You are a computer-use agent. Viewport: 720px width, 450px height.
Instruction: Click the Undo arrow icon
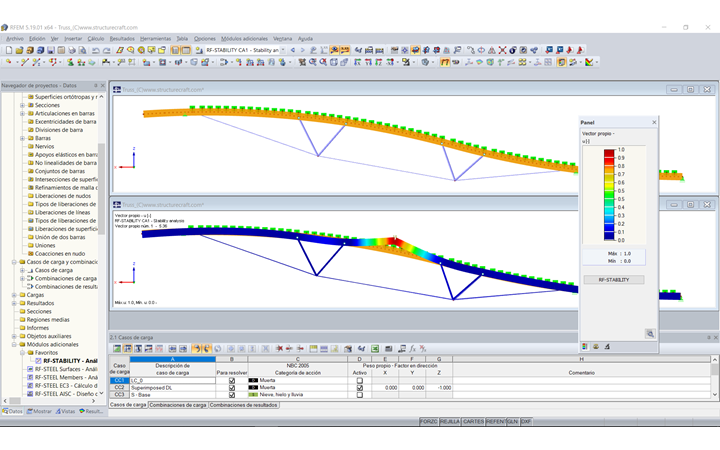click(96, 50)
